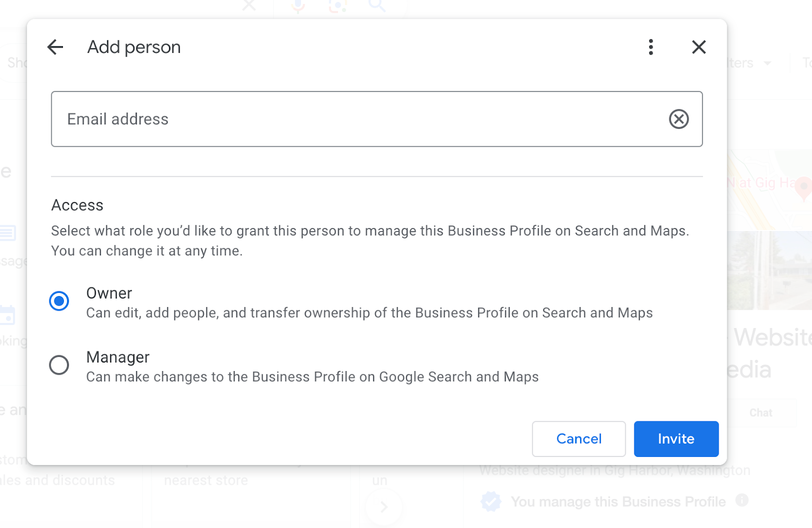Click the Access section heading

(x=77, y=205)
